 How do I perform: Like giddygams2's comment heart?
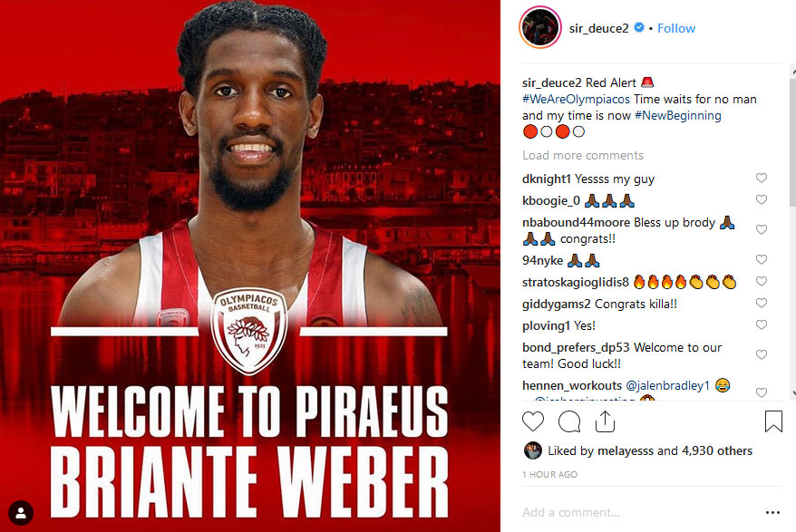[761, 303]
